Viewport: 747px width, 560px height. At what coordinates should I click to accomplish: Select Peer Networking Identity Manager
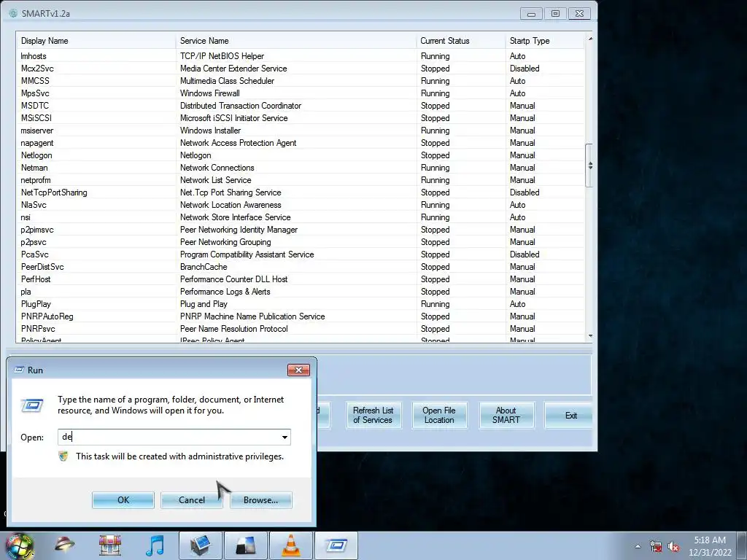239,230
